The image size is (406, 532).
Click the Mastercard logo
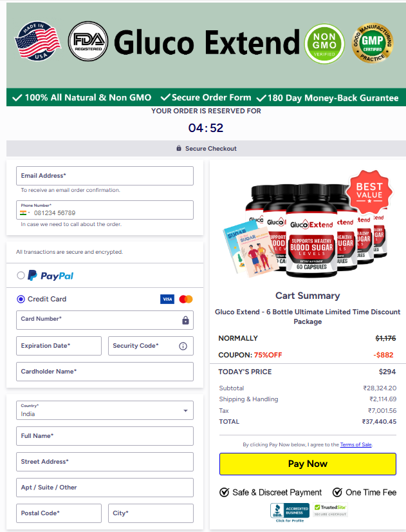tap(186, 299)
